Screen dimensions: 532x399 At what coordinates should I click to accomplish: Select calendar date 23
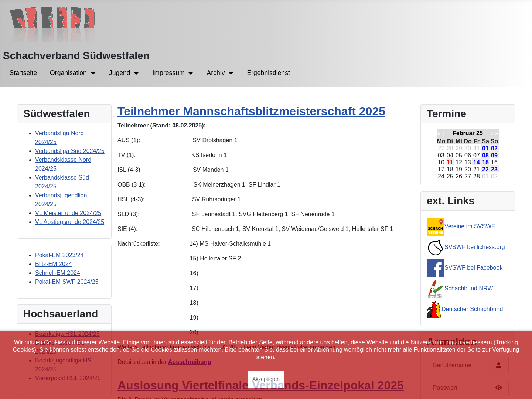click(494, 170)
